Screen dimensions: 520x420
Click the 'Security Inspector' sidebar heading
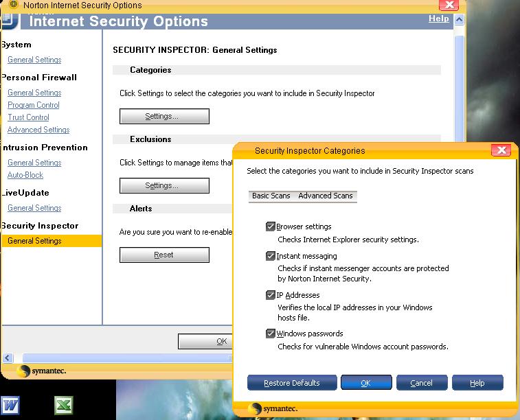click(x=39, y=226)
